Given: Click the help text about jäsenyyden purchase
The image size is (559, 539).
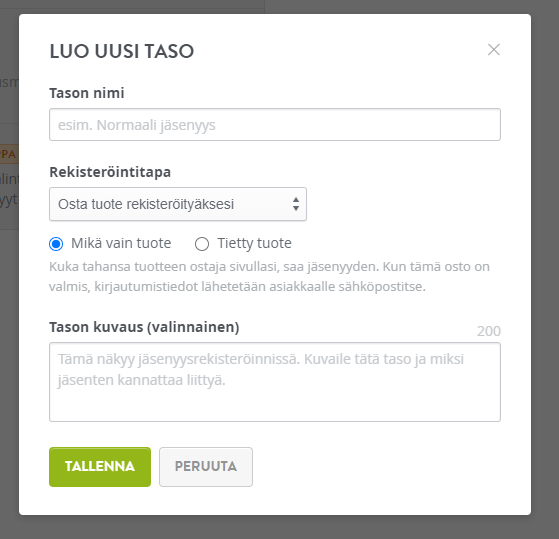Looking at the screenshot, I should (269, 276).
